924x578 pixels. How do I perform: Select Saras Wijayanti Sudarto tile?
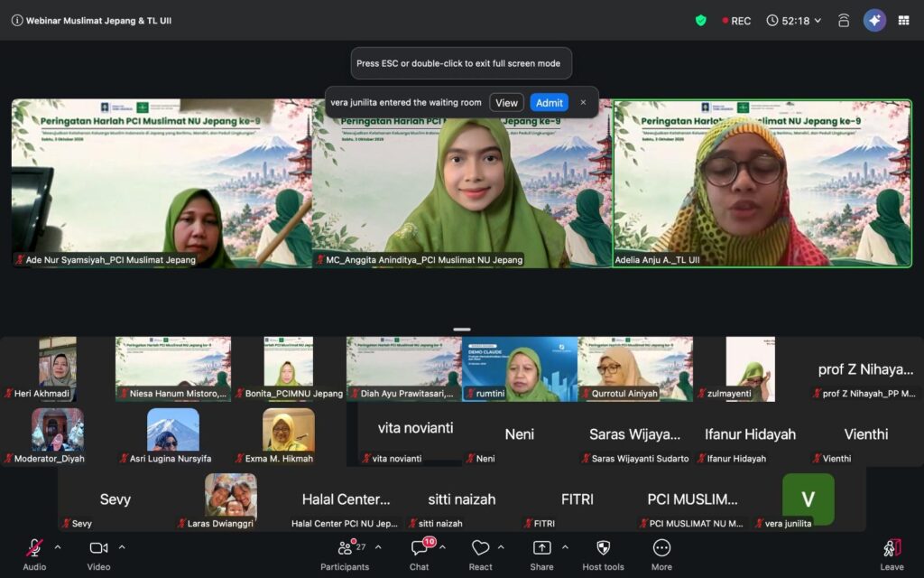pyautogui.click(x=635, y=434)
